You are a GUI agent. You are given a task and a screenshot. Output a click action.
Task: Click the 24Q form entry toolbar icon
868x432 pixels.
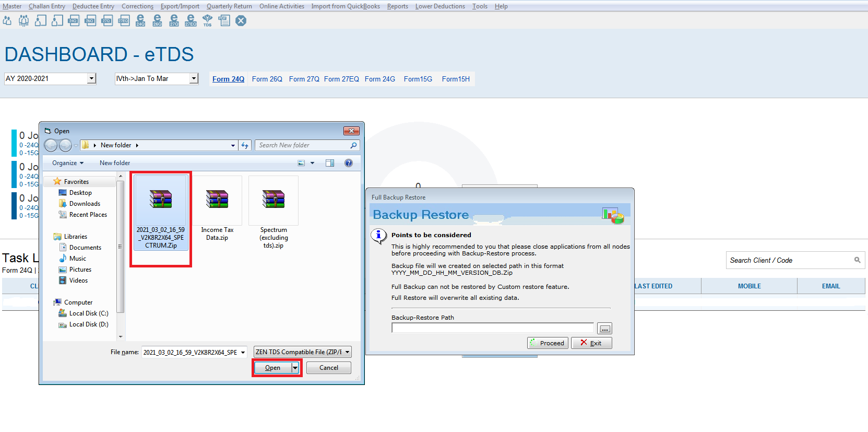[x=74, y=21]
